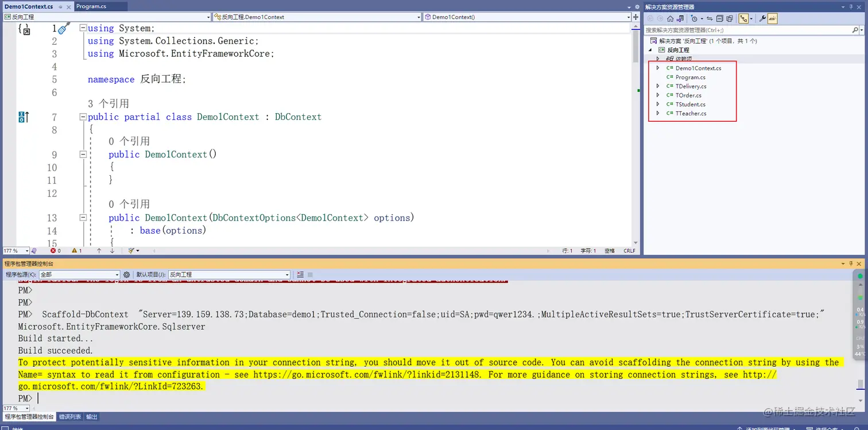868x430 pixels.
Task: Click the Package Manager settings gear icon
Action: 127,275
